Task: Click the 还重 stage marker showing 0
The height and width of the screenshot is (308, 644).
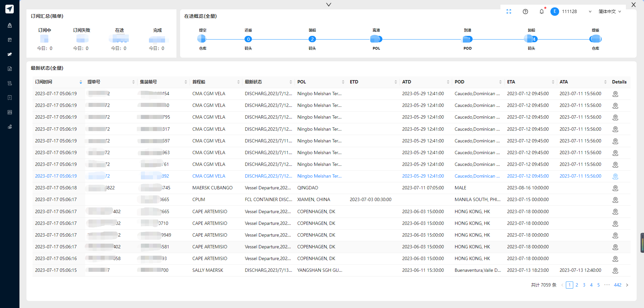Action: coord(248,39)
